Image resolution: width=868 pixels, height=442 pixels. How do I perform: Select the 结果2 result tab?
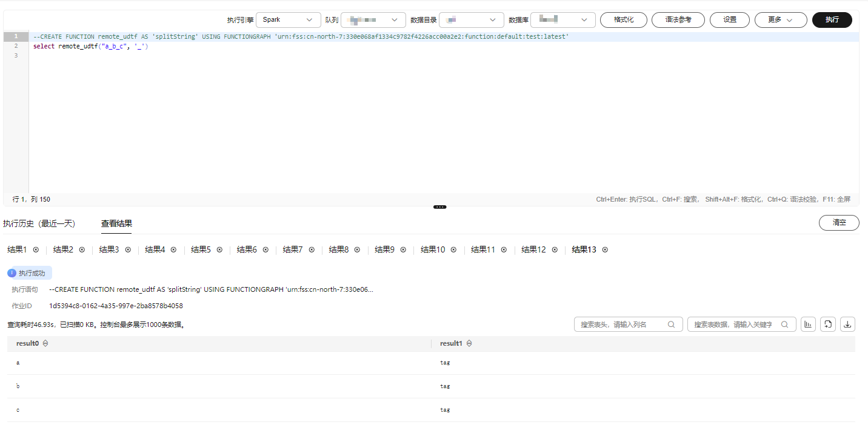(x=63, y=249)
